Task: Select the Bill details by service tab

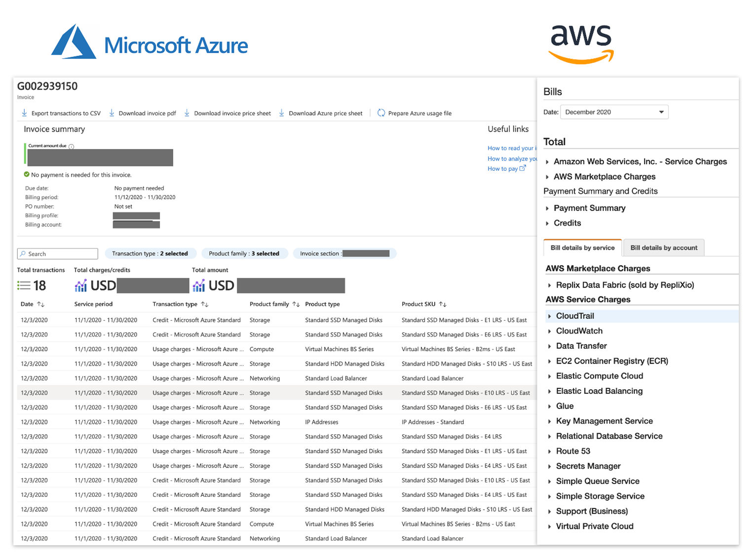Action: [x=582, y=248]
